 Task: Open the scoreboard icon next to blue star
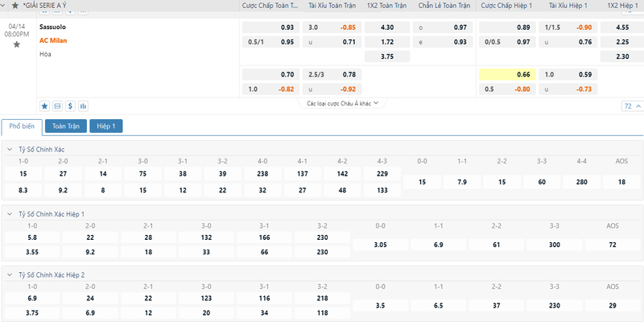click(57, 106)
